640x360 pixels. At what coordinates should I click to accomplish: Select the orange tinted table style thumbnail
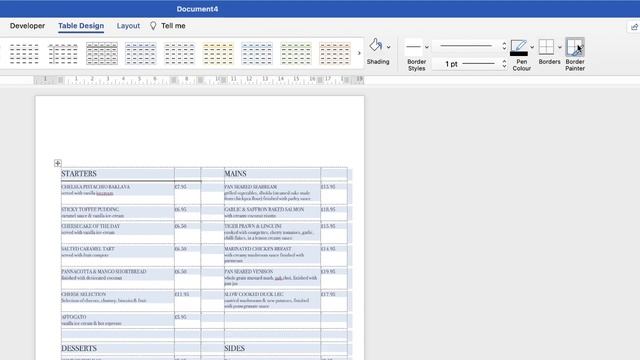335,53
